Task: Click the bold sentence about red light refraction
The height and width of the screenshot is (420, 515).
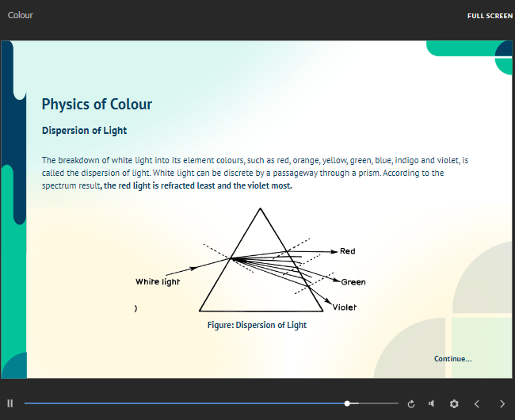Action: 198,186
